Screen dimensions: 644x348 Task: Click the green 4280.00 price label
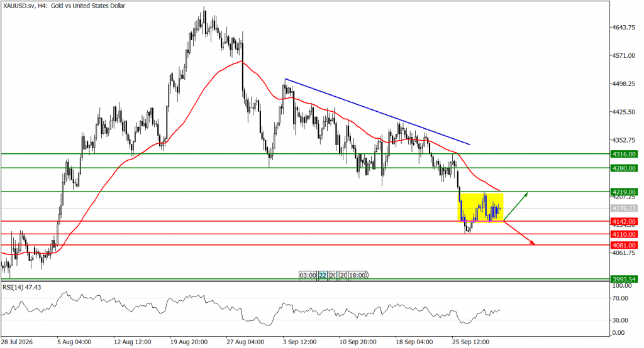point(624,168)
